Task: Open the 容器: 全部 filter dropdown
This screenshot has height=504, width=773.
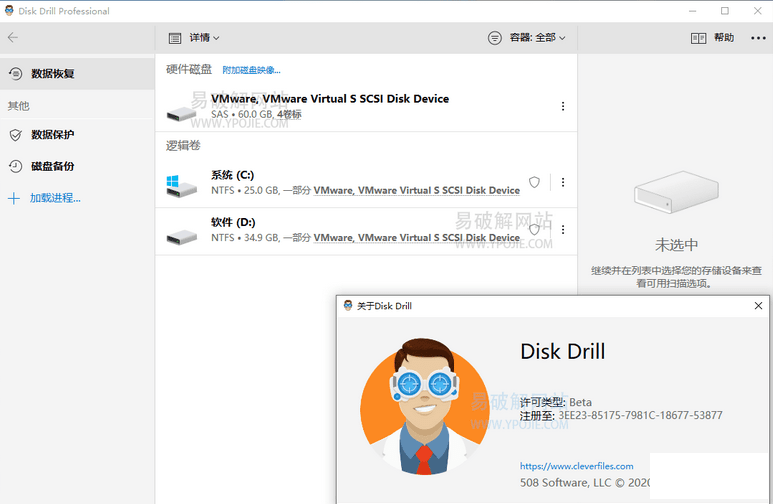Action: 537,37
